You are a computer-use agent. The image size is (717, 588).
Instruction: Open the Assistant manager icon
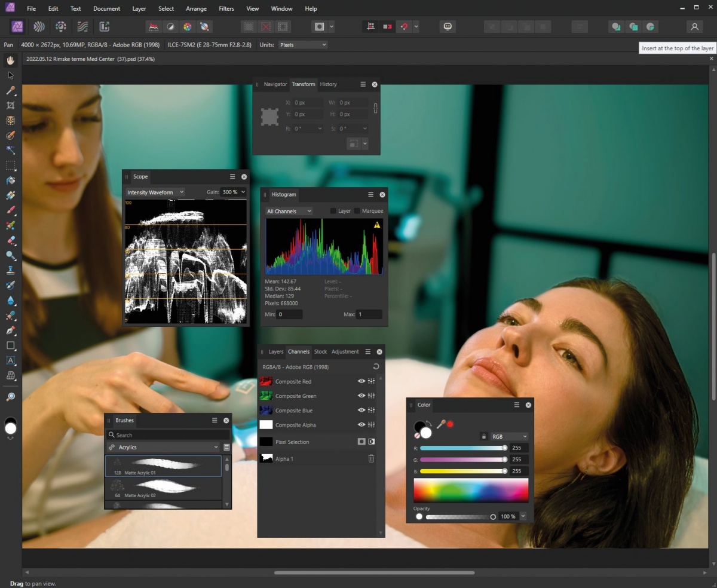[x=448, y=26]
